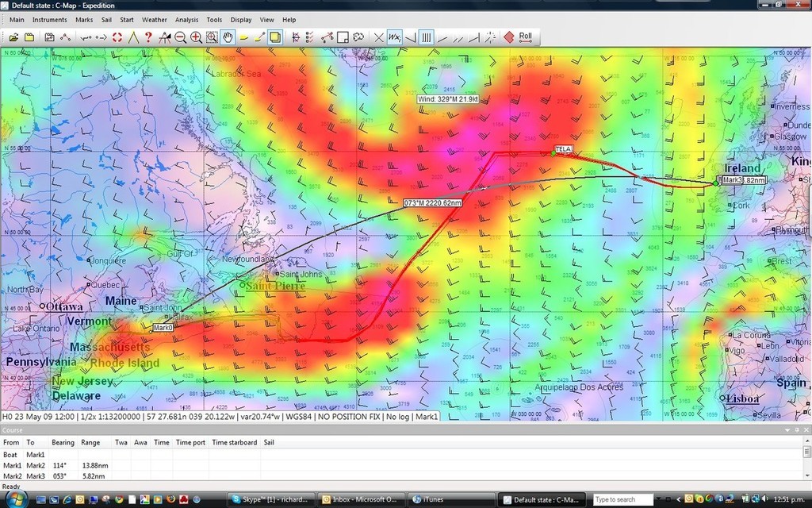Click the second yellow folder toolbar icon
The height and width of the screenshot is (508, 812).
[x=29, y=37]
